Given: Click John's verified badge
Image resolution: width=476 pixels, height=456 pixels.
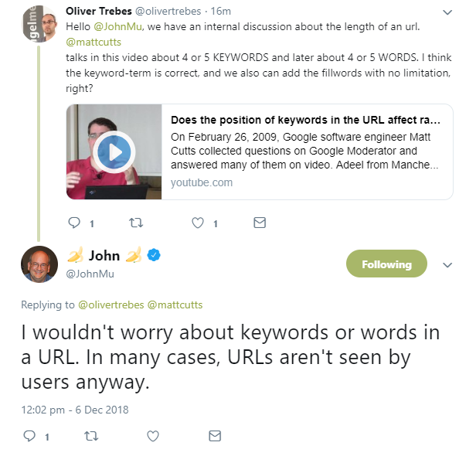Looking at the screenshot, I should point(154,256).
